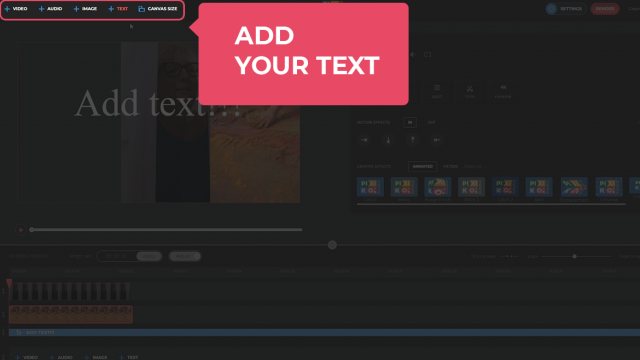640x360 pixels.
Task: Click Apply next to length set
Action: click(149, 256)
